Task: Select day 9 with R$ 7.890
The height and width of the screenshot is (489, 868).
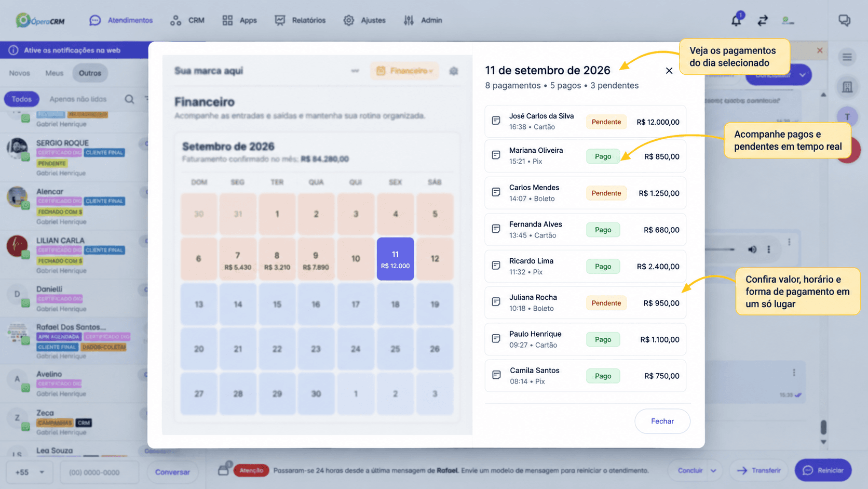Action: coord(316,259)
